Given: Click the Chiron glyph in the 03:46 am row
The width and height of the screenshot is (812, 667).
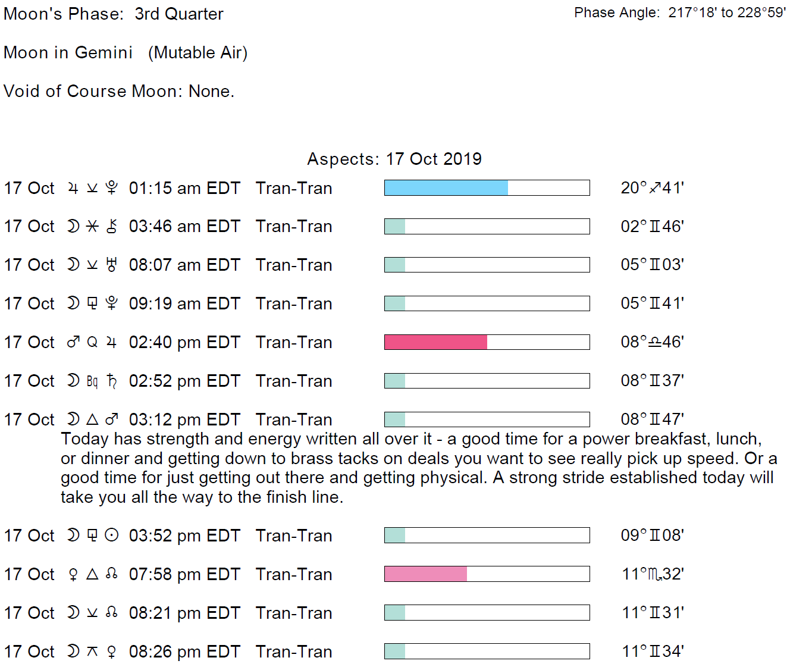Looking at the screenshot, I should 111,227.
